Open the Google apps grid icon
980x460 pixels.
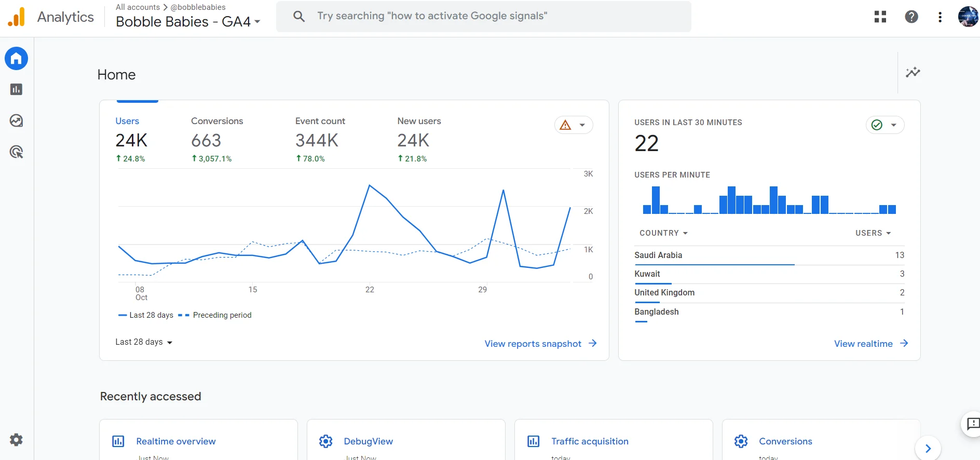(880, 17)
